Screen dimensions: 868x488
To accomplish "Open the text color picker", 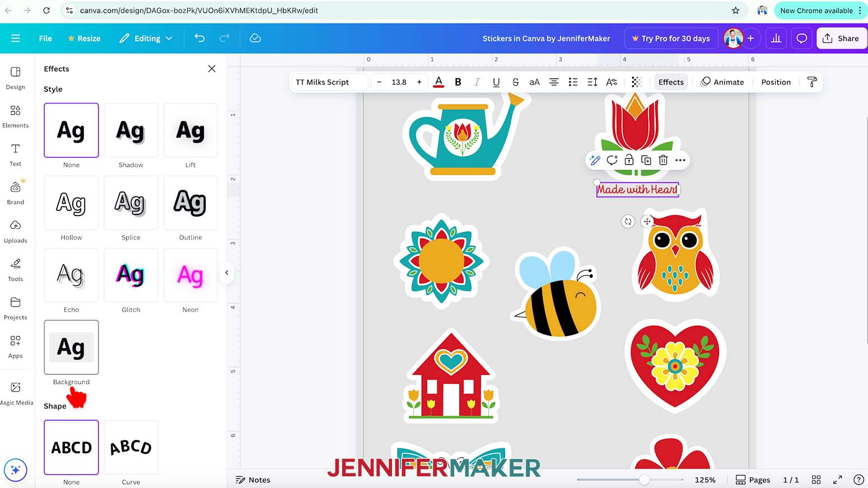I will (439, 82).
